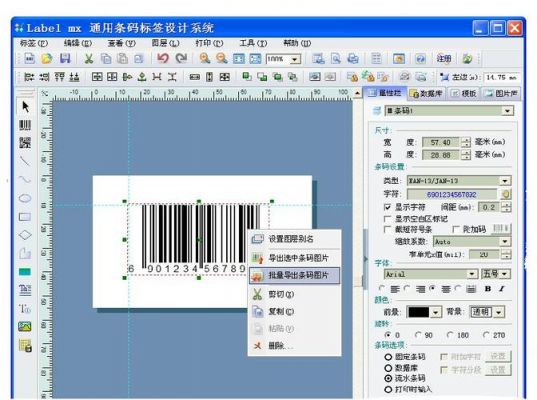The height and width of the screenshot is (400, 537).
Task: Open the zoom percentage dropdown
Action: (295, 59)
